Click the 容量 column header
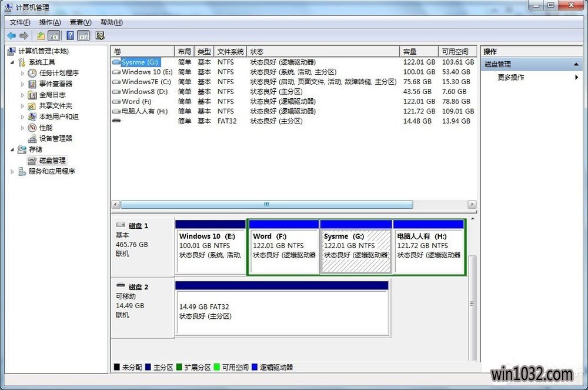Viewport: 588px width, 390px height. 419,52
